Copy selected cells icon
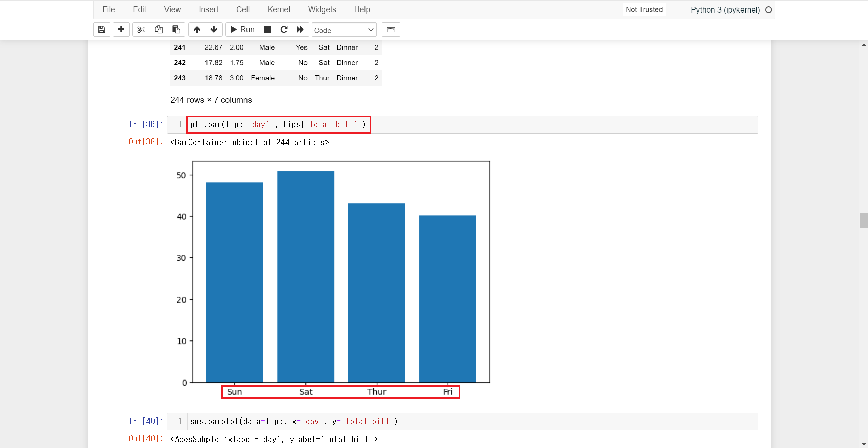Image resolution: width=868 pixels, height=448 pixels. click(x=159, y=30)
